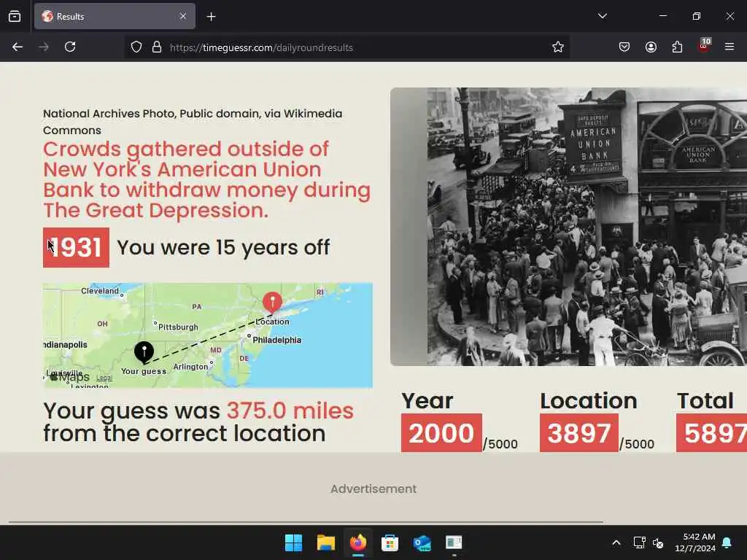Open File Explorer from taskbar
The width and height of the screenshot is (747, 560).
326,542
